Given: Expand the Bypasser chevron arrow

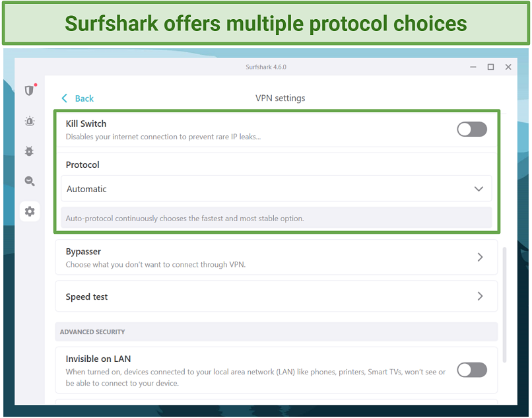Looking at the screenshot, I should tap(480, 257).
